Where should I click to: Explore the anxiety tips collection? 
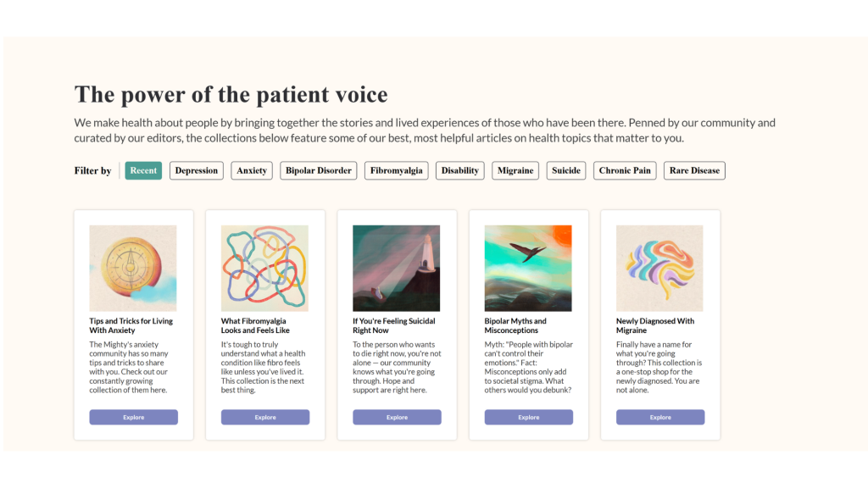click(133, 417)
